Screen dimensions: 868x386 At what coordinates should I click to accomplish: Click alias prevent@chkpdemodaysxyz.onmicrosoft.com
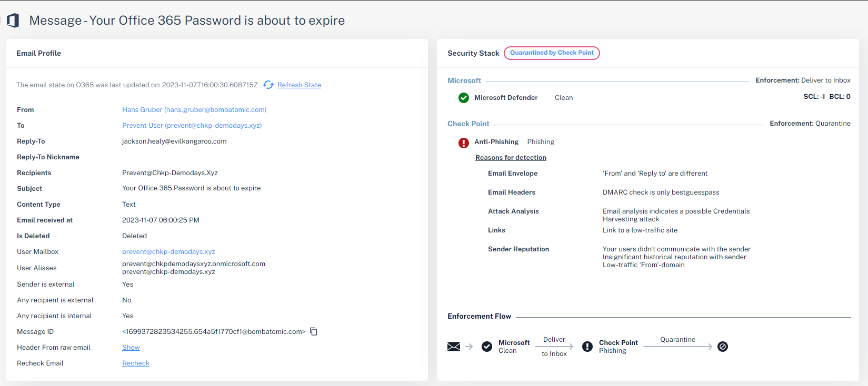[194, 264]
